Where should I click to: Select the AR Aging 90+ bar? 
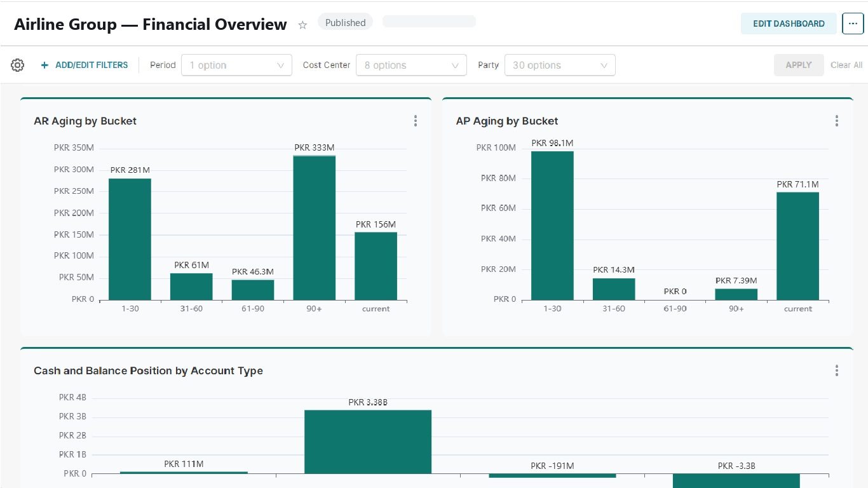click(x=315, y=227)
